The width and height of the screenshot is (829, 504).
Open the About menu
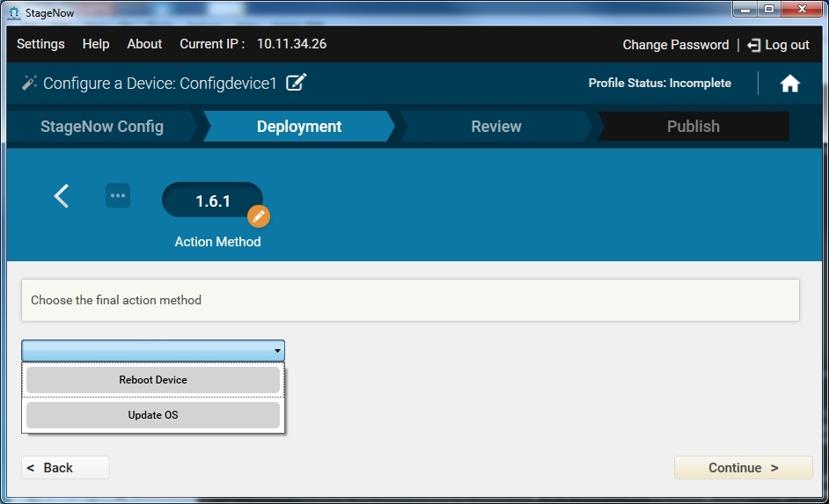(144, 44)
